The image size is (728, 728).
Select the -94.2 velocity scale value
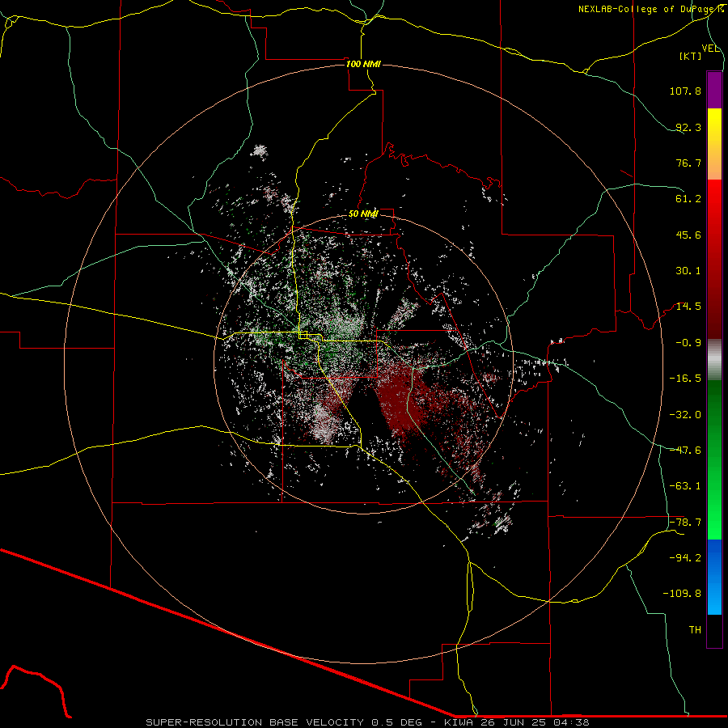pyautogui.click(x=685, y=558)
